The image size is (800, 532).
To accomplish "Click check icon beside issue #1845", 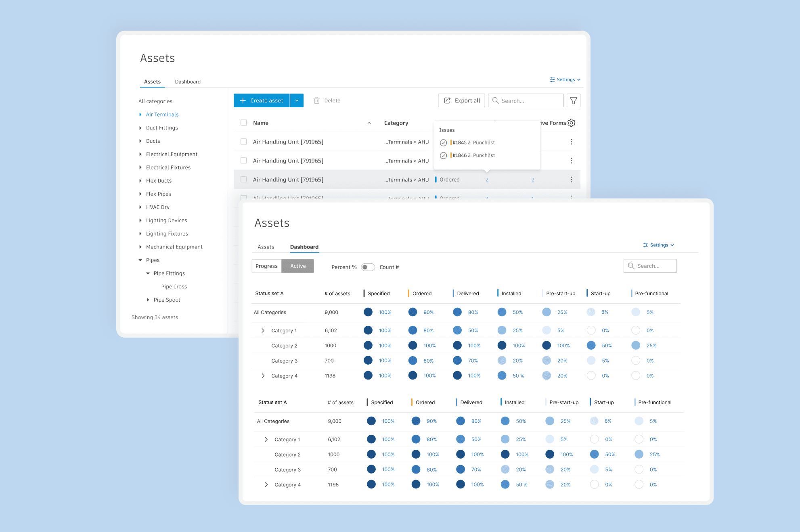I will [x=443, y=142].
